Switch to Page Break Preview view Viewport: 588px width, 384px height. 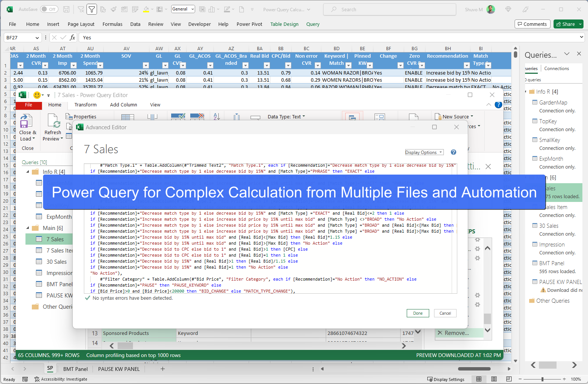point(509,379)
